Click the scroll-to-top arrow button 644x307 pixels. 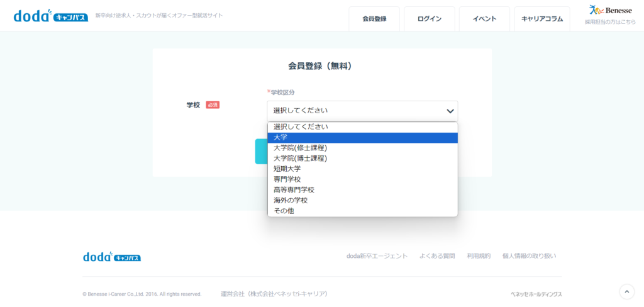coord(626,291)
